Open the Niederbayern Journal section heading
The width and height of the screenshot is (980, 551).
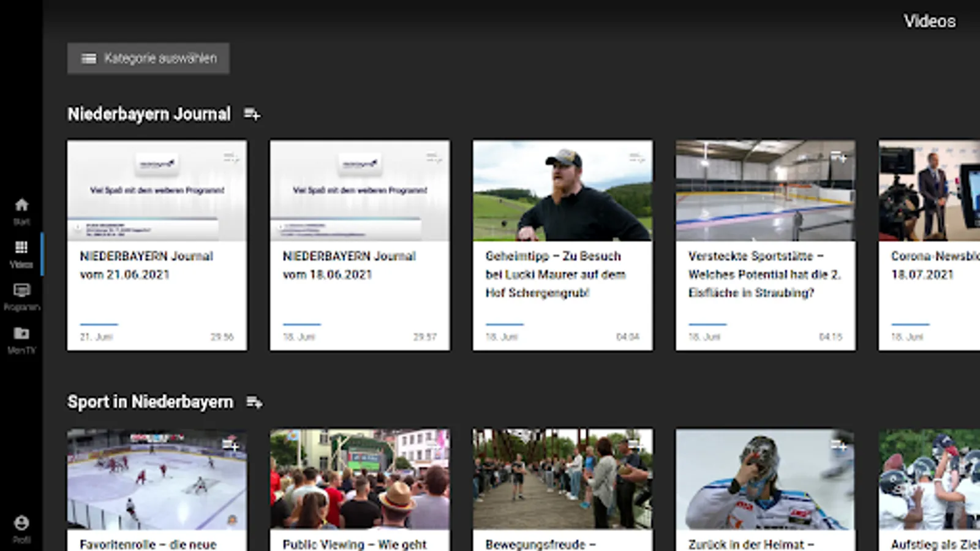tap(149, 114)
